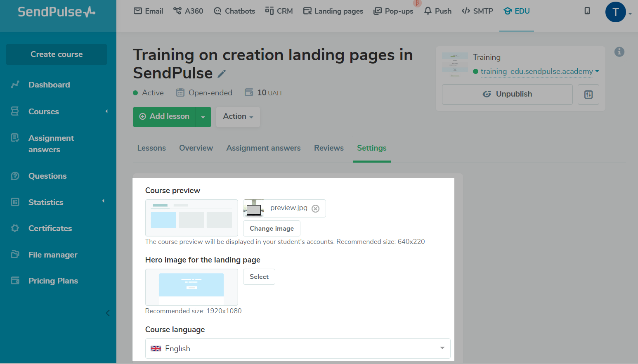The image size is (638, 364).
Task: Click the hero image placeholder
Action: point(191,287)
